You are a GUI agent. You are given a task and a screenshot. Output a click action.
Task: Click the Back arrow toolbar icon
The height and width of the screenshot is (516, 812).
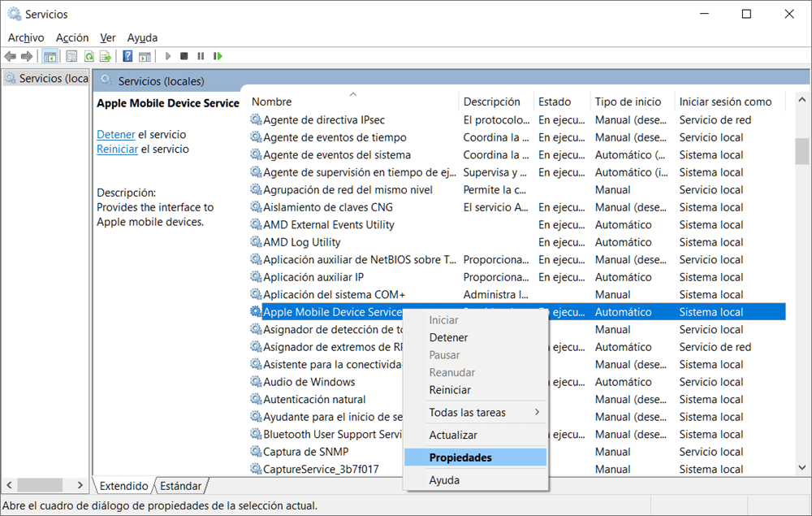point(11,56)
